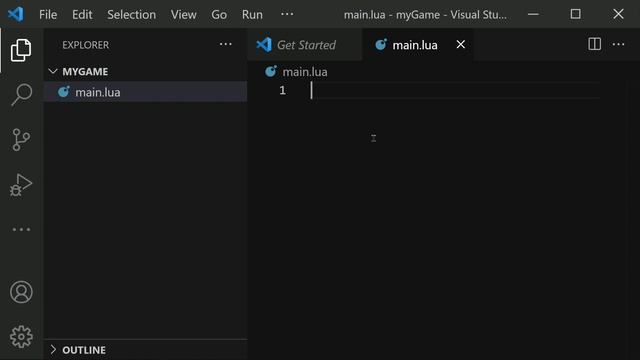Screen dimensions: 640x360
Task: Switch to the Get Started tab
Action: [x=304, y=44]
